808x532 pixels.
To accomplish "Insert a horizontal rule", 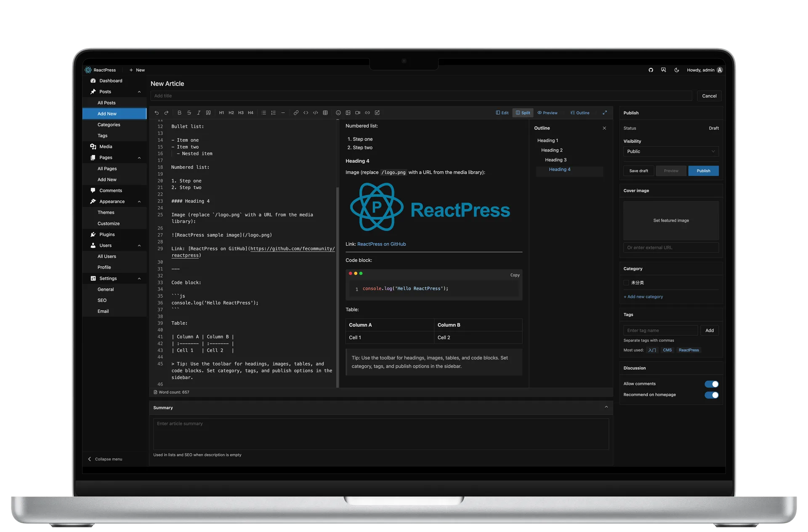I will (x=283, y=113).
